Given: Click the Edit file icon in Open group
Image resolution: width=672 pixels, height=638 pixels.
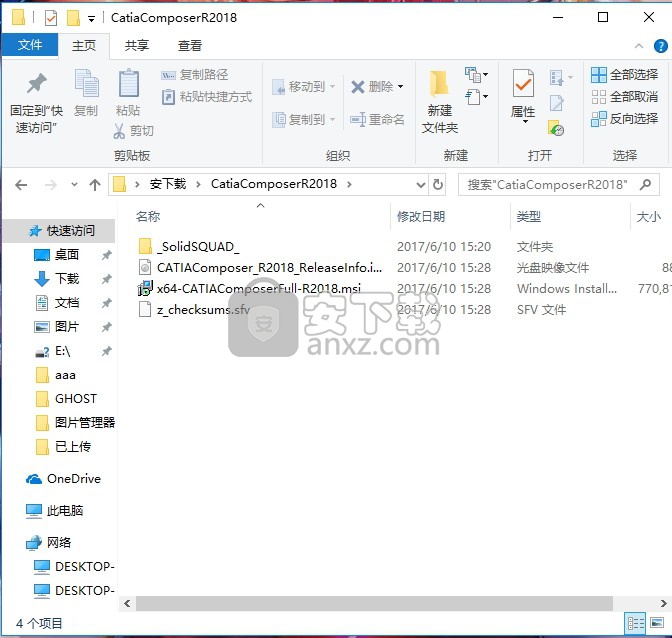Looking at the screenshot, I should click(556, 103).
